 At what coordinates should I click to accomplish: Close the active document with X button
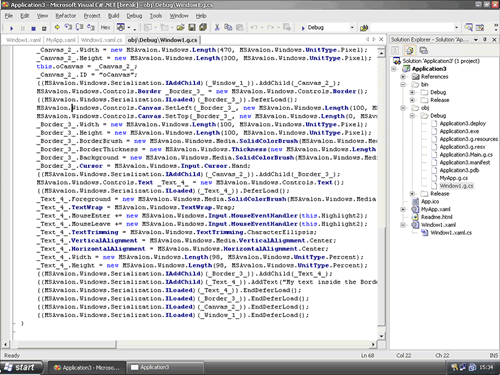(x=381, y=39)
